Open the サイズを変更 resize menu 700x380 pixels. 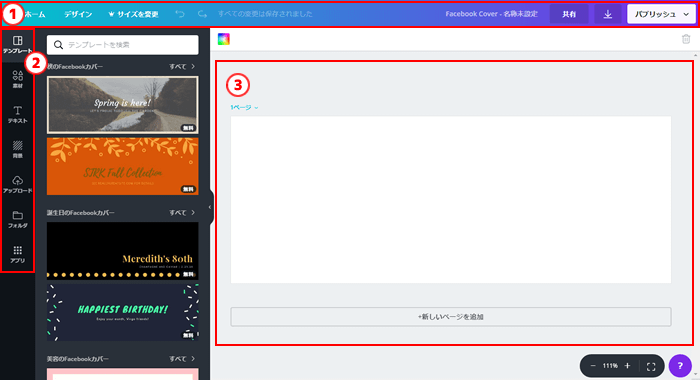click(x=133, y=14)
